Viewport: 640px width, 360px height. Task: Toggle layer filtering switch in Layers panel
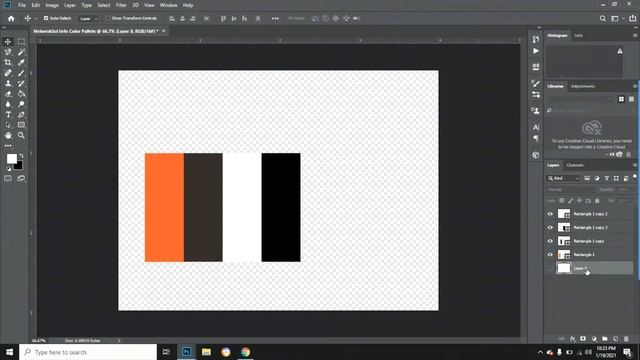(635, 177)
